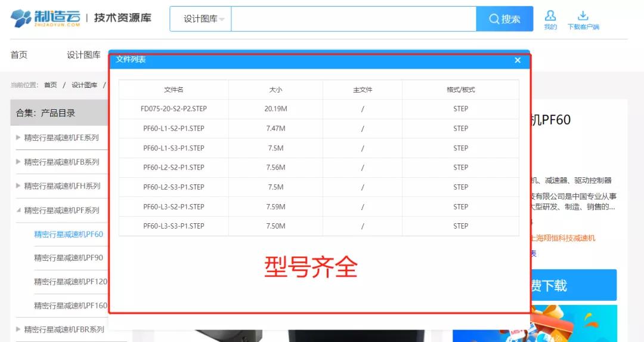Click the 文件名 column header
644x342 pixels.
point(174,90)
